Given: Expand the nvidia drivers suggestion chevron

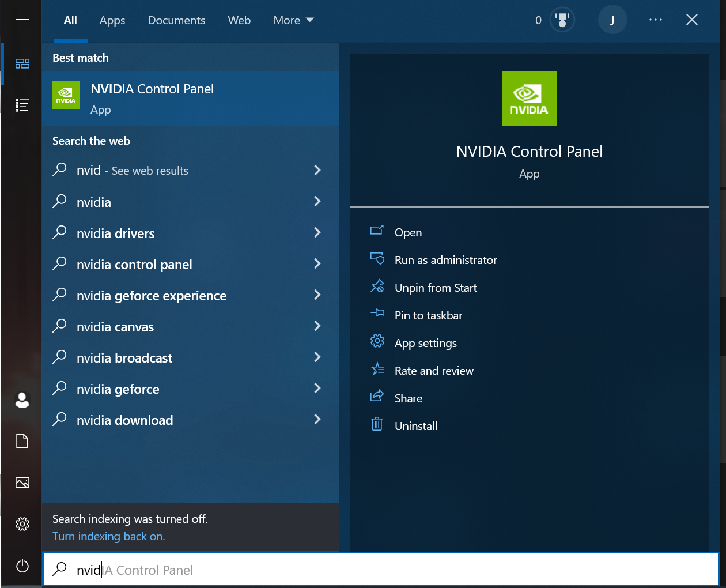Looking at the screenshot, I should tap(317, 233).
